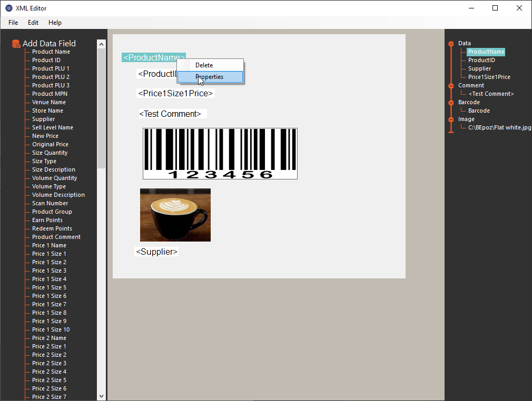
Task: Add the Scan Number data field
Action: click(x=50, y=203)
